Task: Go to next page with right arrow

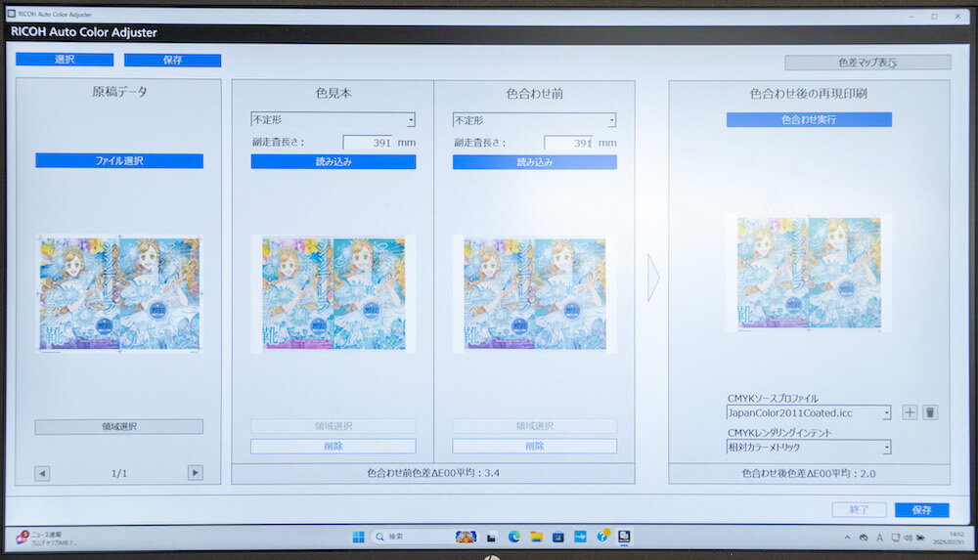Action: click(196, 473)
